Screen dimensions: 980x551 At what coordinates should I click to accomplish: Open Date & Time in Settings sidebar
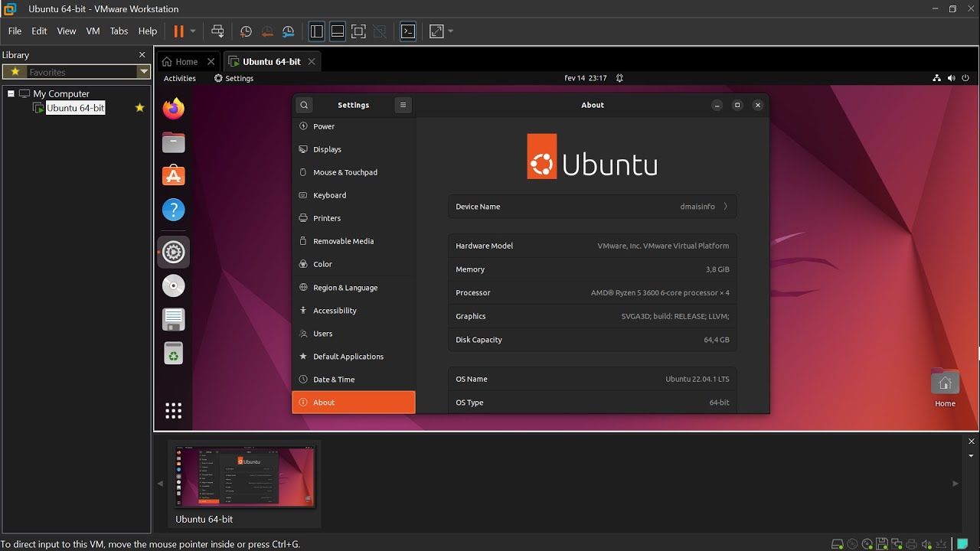click(x=354, y=380)
